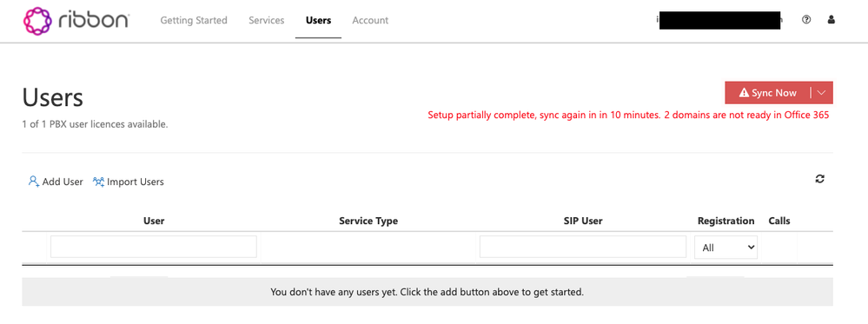Click the Ribbon logo
Image resolution: width=868 pixels, height=324 pixels.
point(76,21)
